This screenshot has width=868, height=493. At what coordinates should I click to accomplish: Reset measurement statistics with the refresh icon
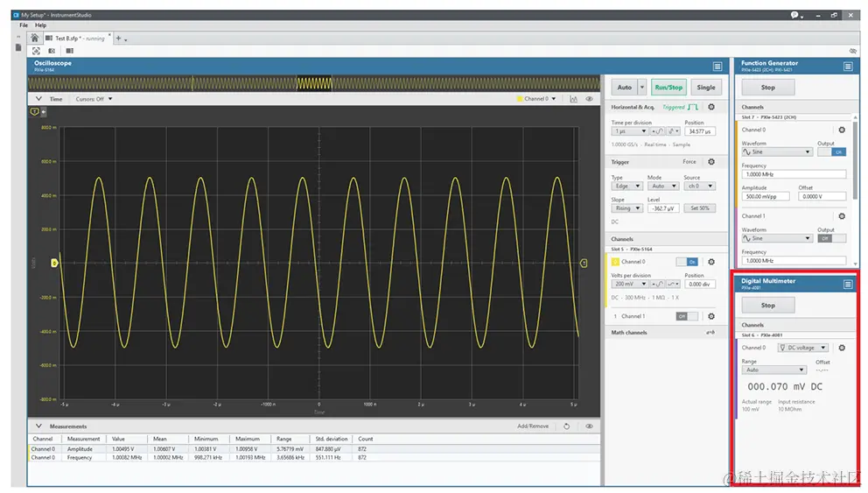(566, 426)
